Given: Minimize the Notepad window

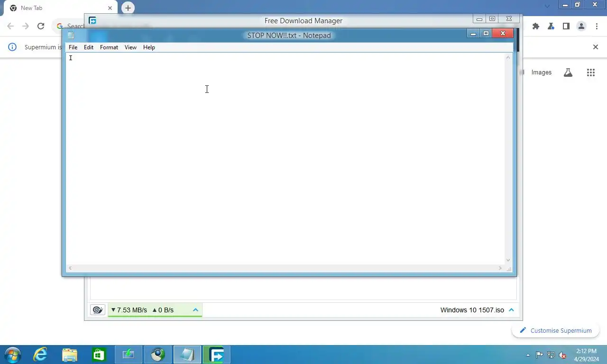Looking at the screenshot, I should [x=473, y=33].
